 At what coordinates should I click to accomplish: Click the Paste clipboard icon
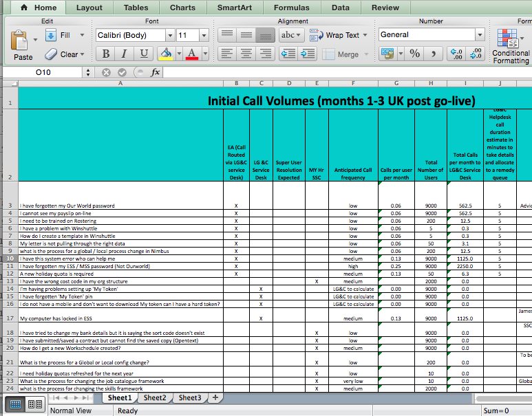(x=19, y=40)
